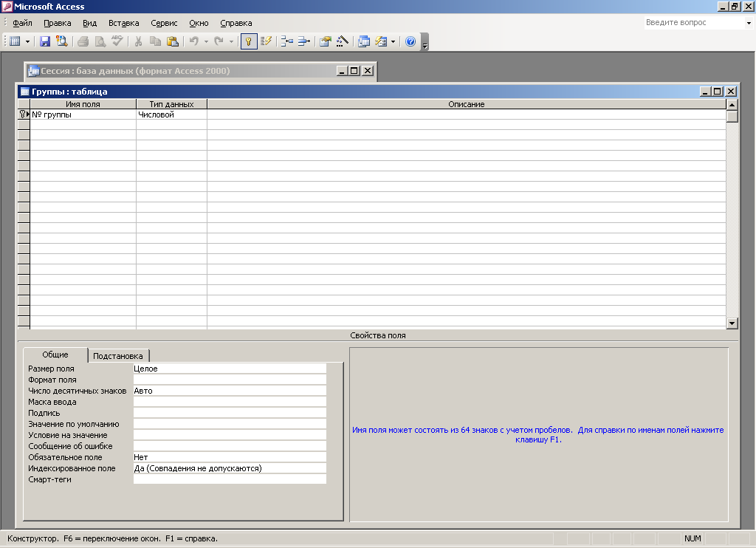756x548 pixels.
Task: Click the file search toolbar icon
Action: pos(62,41)
